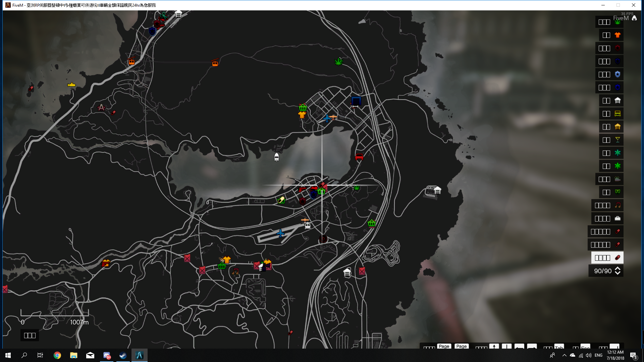Viewport: 644px width, 362px height.
Task: Select the weed leaf legend row
Action: 609,22
